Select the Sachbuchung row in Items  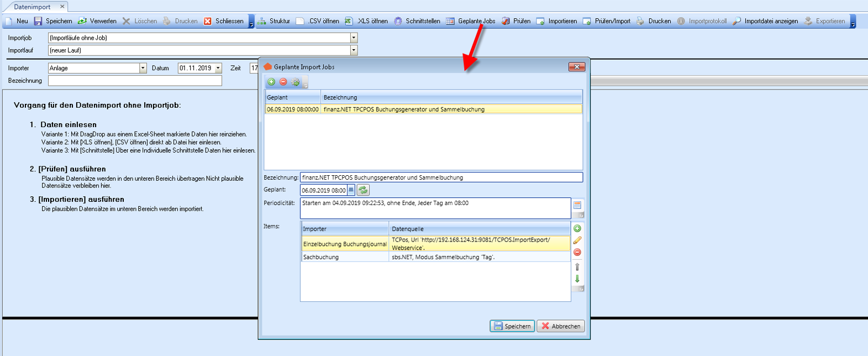pos(345,257)
